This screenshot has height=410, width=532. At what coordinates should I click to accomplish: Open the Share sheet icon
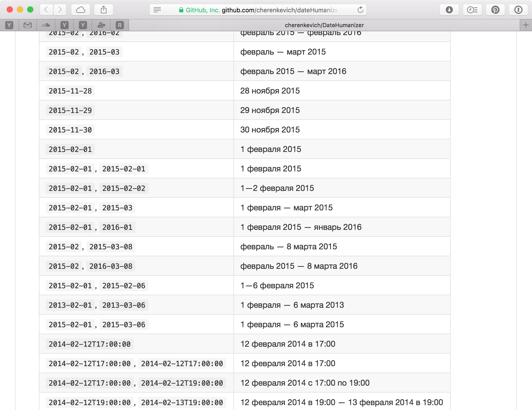(104, 10)
